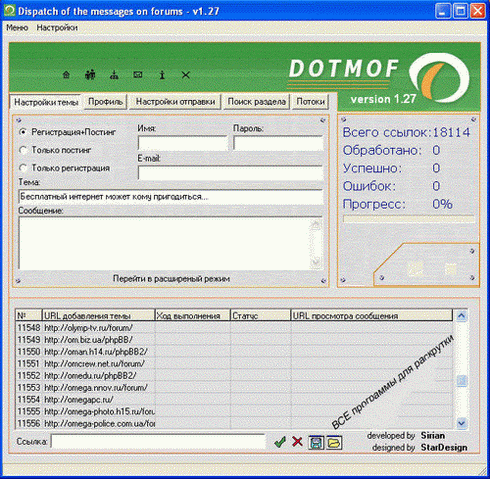
Task: Click URL добавления темы column header
Action: 98,316
